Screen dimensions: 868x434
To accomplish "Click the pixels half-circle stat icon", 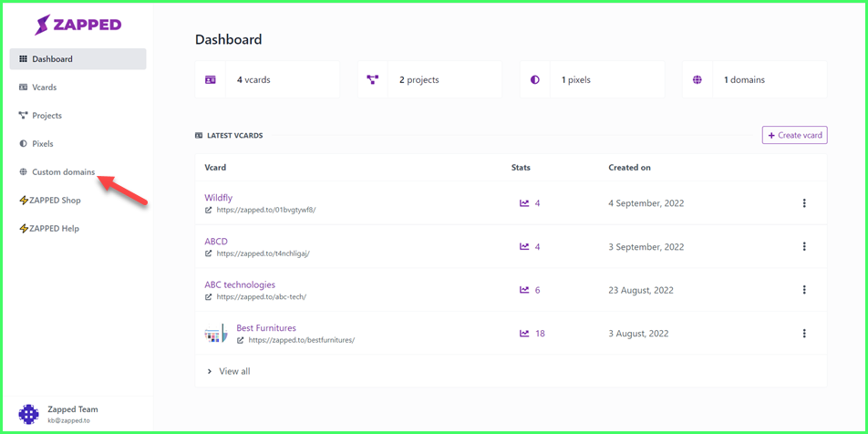I will point(534,79).
